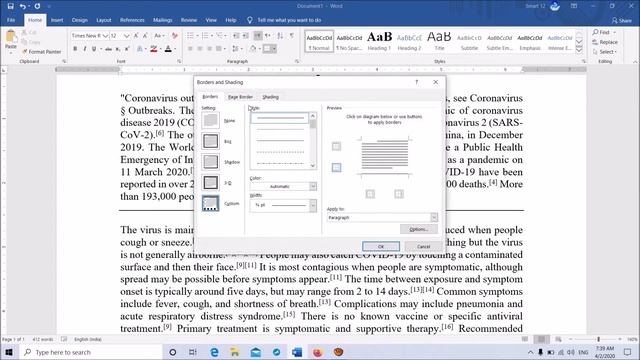
Task: Click the Bullets list icon
Action: click(190, 36)
